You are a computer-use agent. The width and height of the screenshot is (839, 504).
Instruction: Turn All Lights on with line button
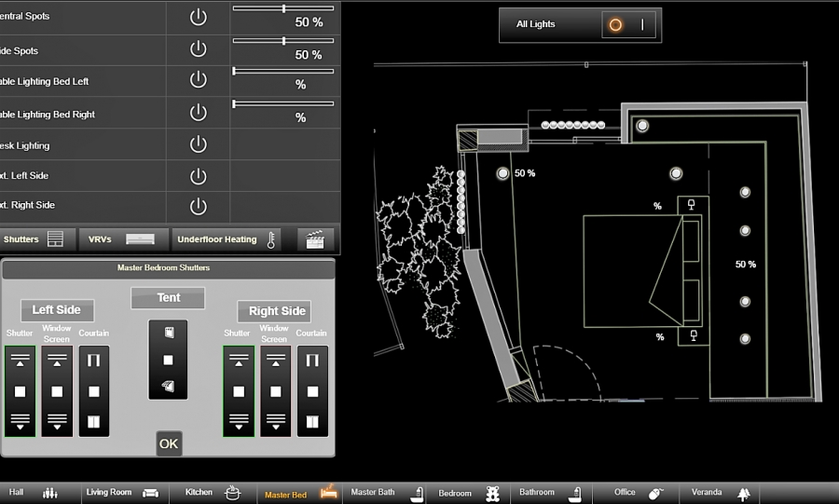[642, 24]
